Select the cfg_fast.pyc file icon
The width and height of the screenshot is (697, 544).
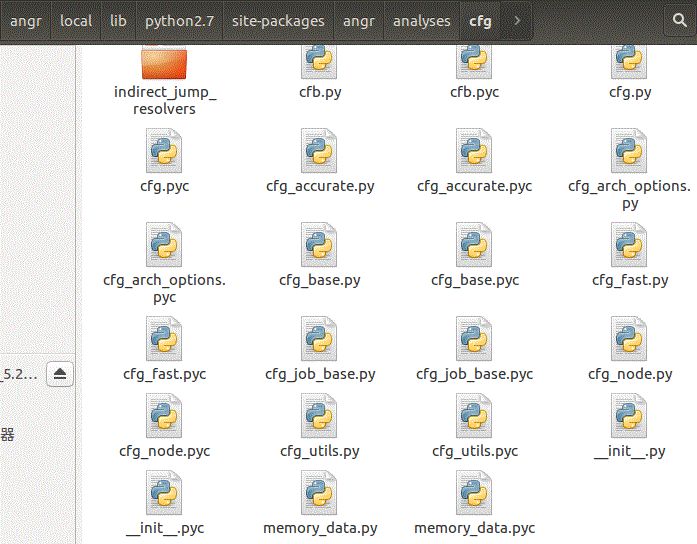coord(164,339)
